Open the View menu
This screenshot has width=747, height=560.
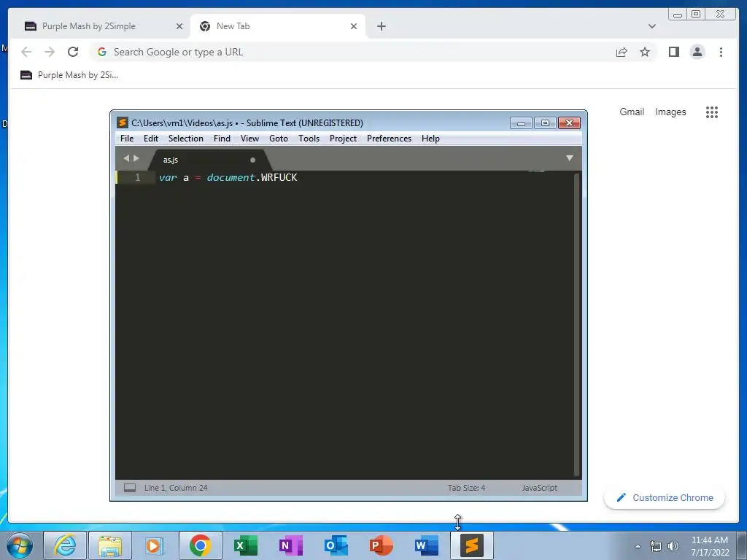[249, 139]
